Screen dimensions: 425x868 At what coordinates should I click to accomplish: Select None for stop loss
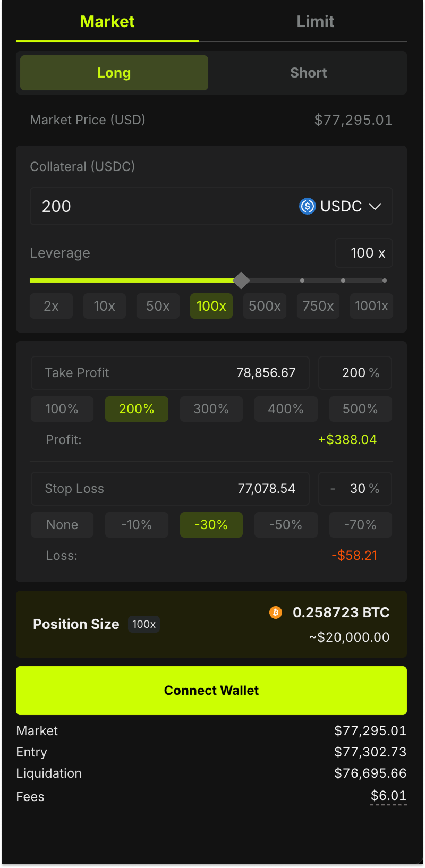(x=62, y=525)
